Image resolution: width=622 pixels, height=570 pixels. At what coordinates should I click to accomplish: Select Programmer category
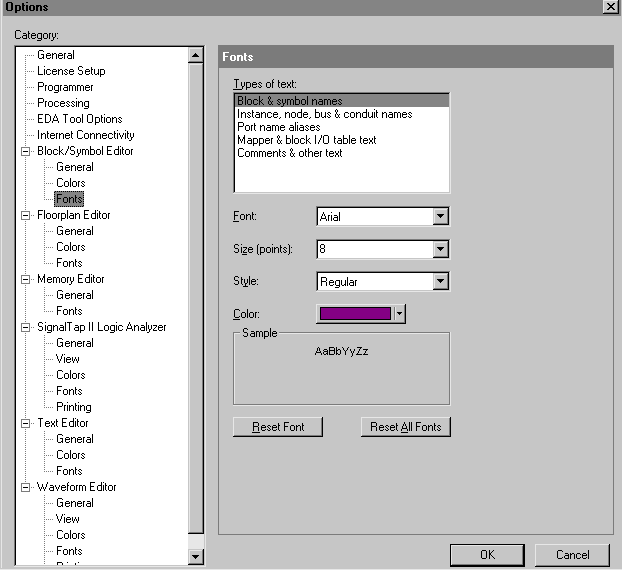click(x=65, y=87)
